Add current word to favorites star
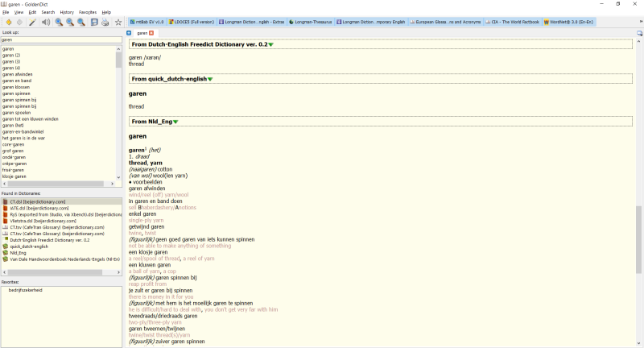The width and height of the screenshot is (644, 348). (118, 23)
